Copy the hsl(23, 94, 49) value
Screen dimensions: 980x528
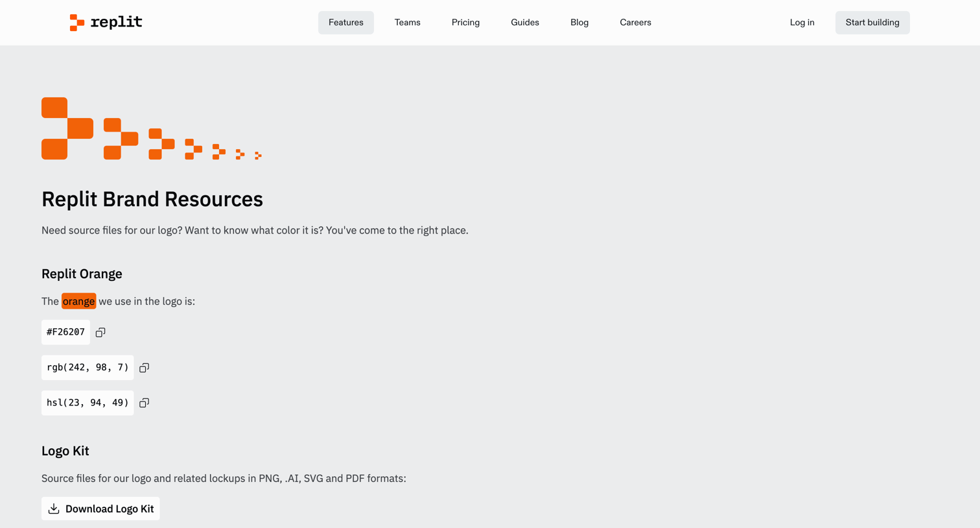coord(145,403)
